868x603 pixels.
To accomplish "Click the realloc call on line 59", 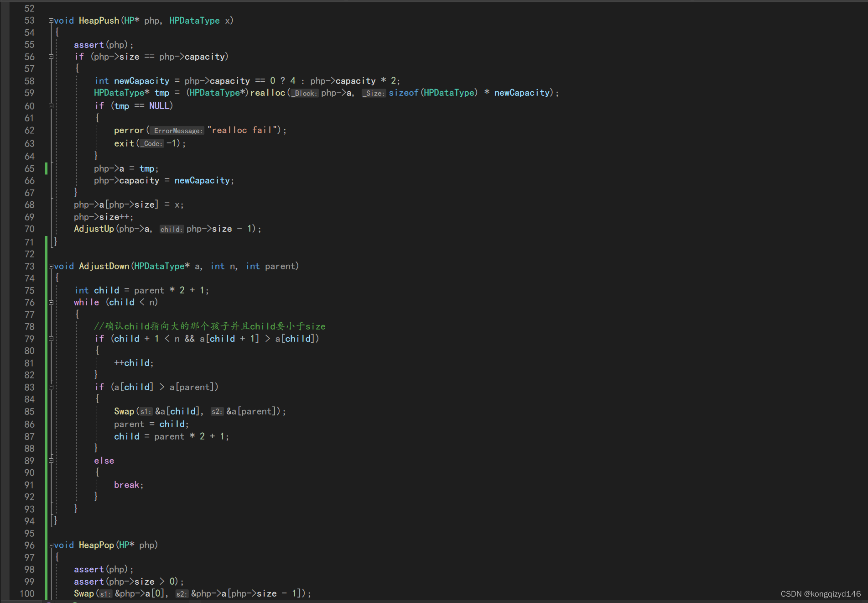I will (x=268, y=93).
